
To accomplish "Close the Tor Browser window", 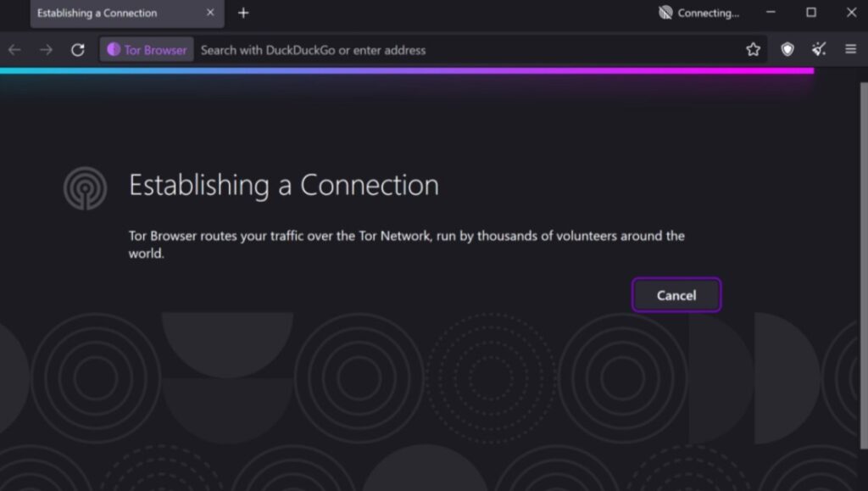I will [x=851, y=12].
